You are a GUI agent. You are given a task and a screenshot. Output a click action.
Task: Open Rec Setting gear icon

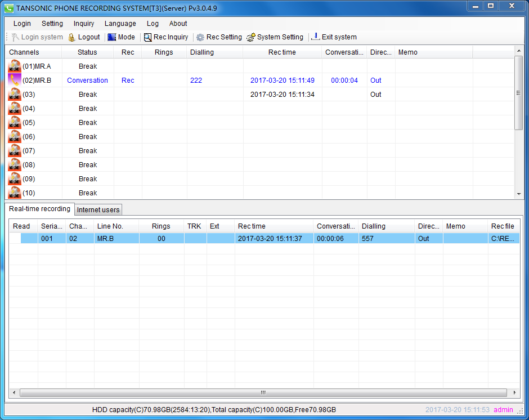pos(200,37)
